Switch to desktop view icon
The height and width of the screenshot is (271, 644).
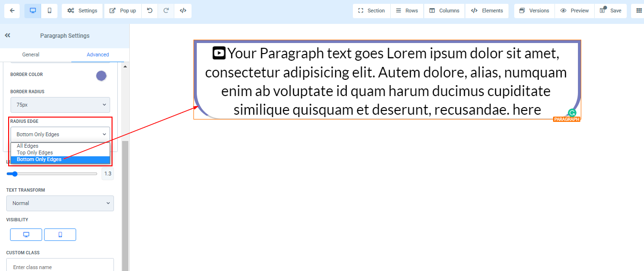[x=33, y=11]
